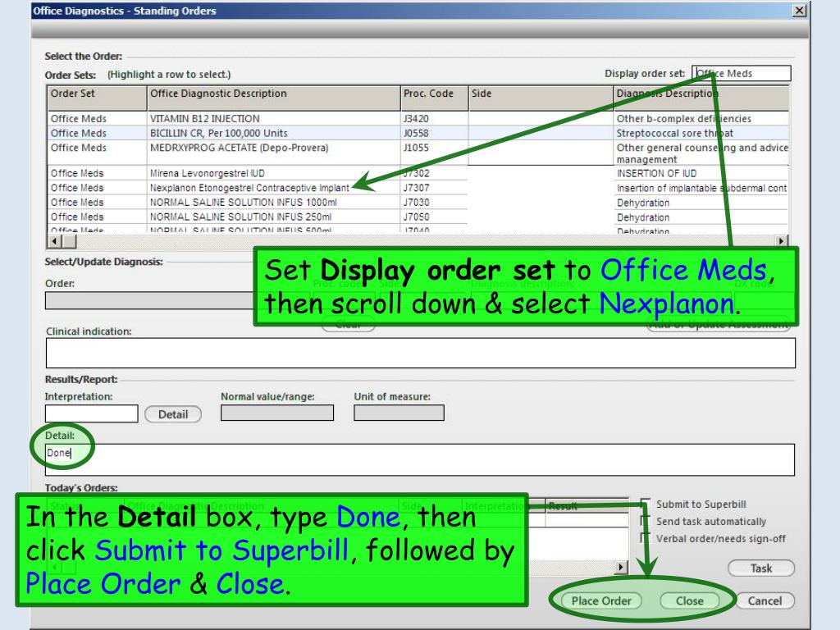Select the BICILLIN CR, Per 100,000 Units row
Viewport: 840px width, 630px height.
tap(418, 133)
